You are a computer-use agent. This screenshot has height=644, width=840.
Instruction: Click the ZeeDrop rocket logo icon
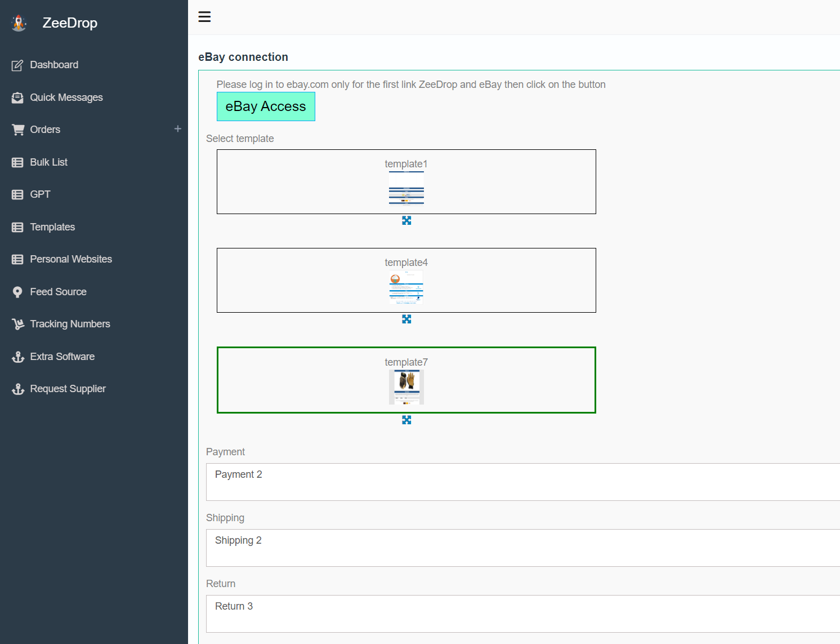coord(19,23)
